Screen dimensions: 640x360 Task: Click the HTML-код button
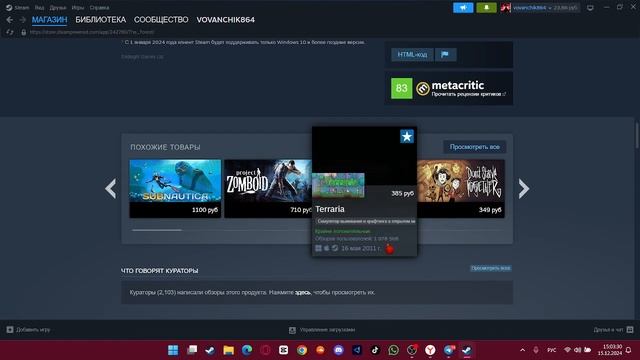tap(412, 54)
